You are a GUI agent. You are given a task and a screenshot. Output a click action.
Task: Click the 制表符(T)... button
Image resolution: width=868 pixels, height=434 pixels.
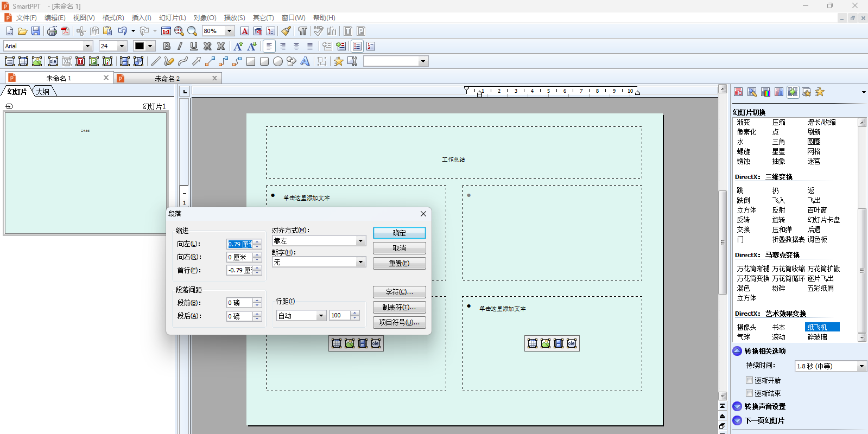[x=399, y=307]
